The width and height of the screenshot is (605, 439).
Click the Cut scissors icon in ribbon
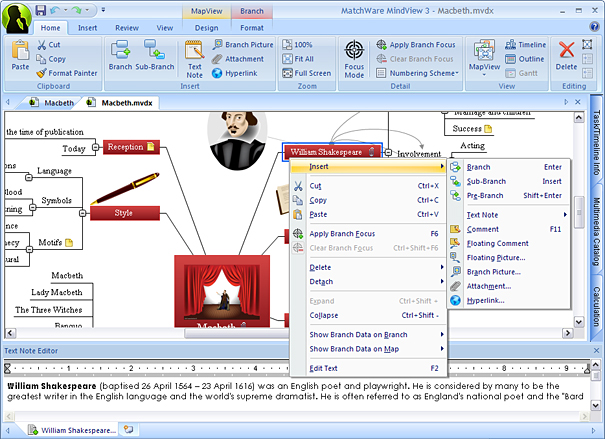point(42,45)
